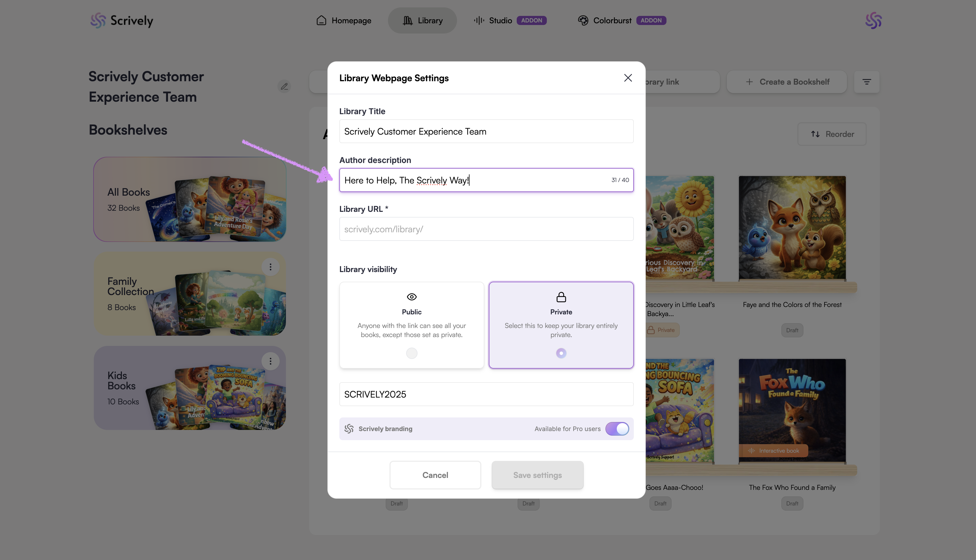Toggle the Scrively branding switch
976x560 pixels.
click(x=617, y=429)
